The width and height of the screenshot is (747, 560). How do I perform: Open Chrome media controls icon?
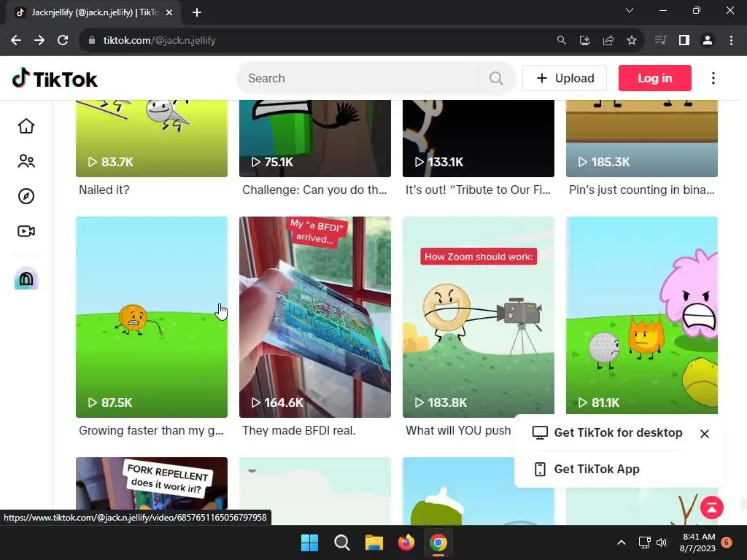(x=660, y=41)
